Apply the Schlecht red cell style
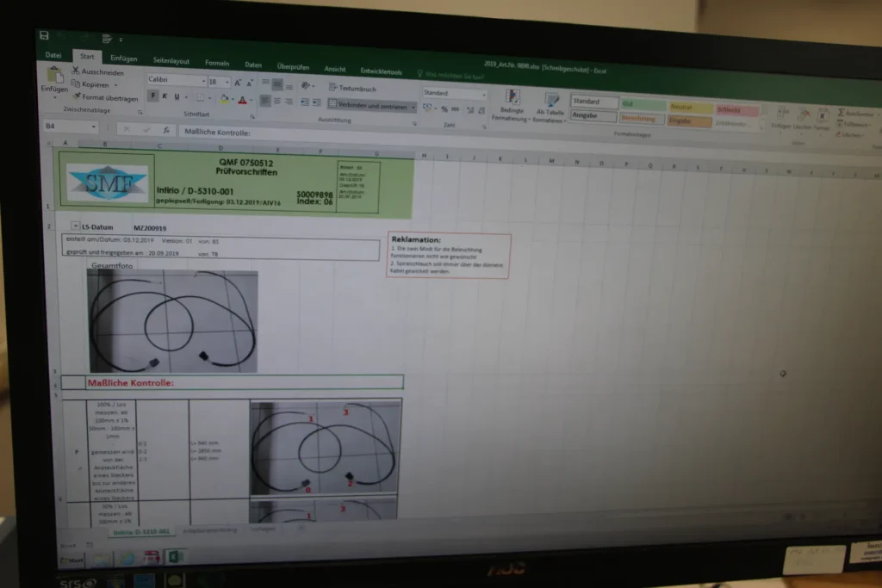882x588 pixels. (x=737, y=110)
